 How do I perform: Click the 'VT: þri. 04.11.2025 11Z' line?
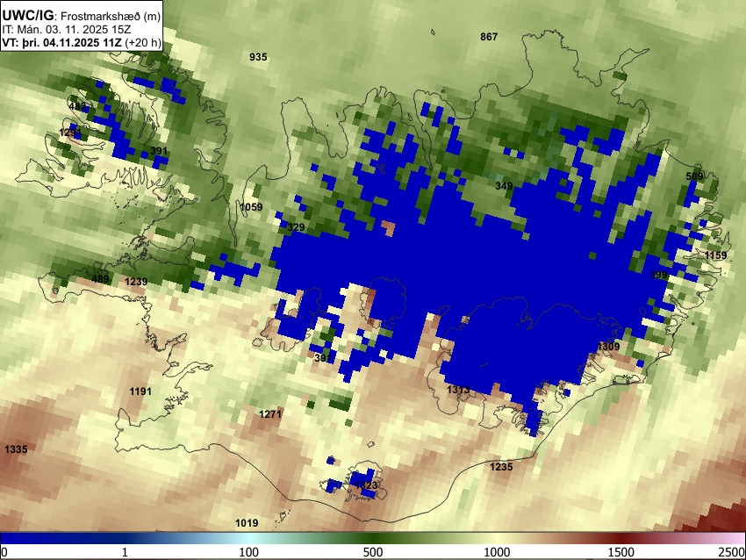[63, 42]
